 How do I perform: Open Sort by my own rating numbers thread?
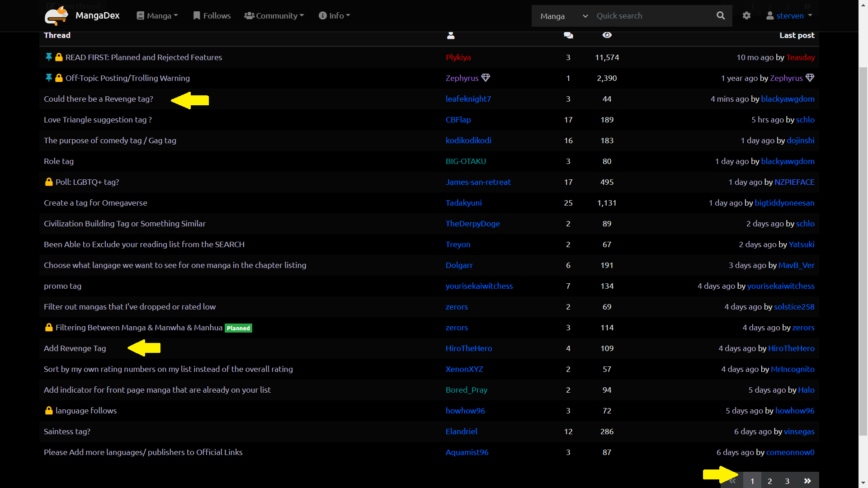[x=168, y=369]
